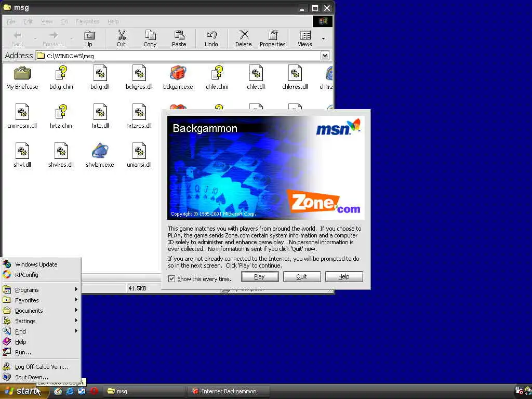Select the bckg.dll file icon
Image resolution: width=532 pixels, height=399 pixels.
coord(100,78)
